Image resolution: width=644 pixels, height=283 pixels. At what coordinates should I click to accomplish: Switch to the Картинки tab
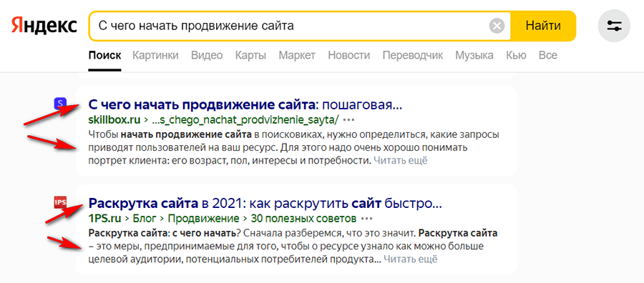point(156,55)
